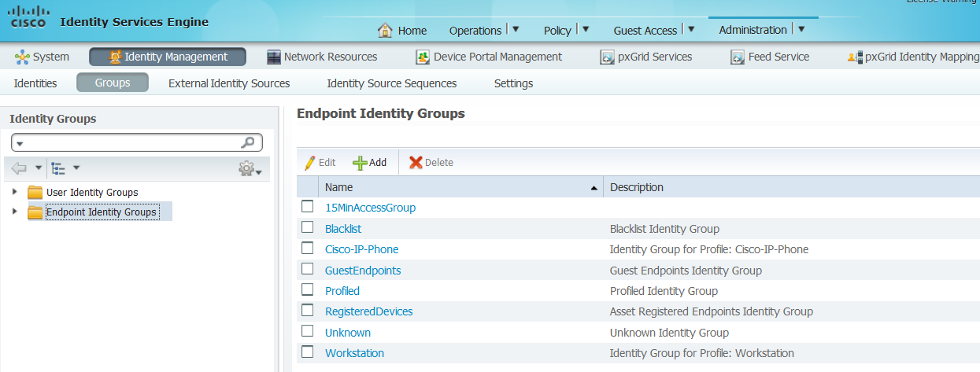Open the Identity Source Sequences tab
980x372 pixels.
pyautogui.click(x=392, y=83)
